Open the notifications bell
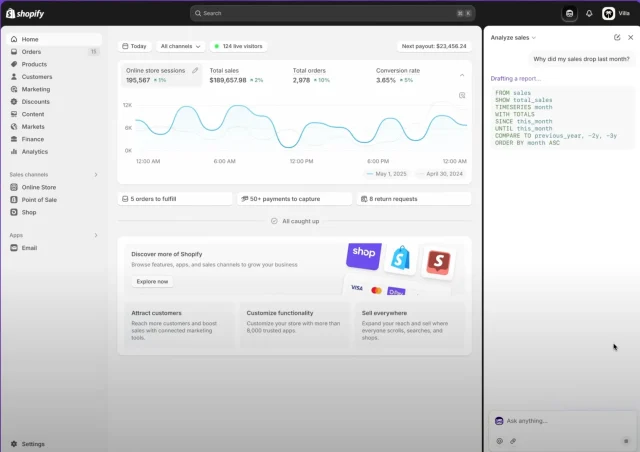The height and width of the screenshot is (452, 640). (589, 13)
